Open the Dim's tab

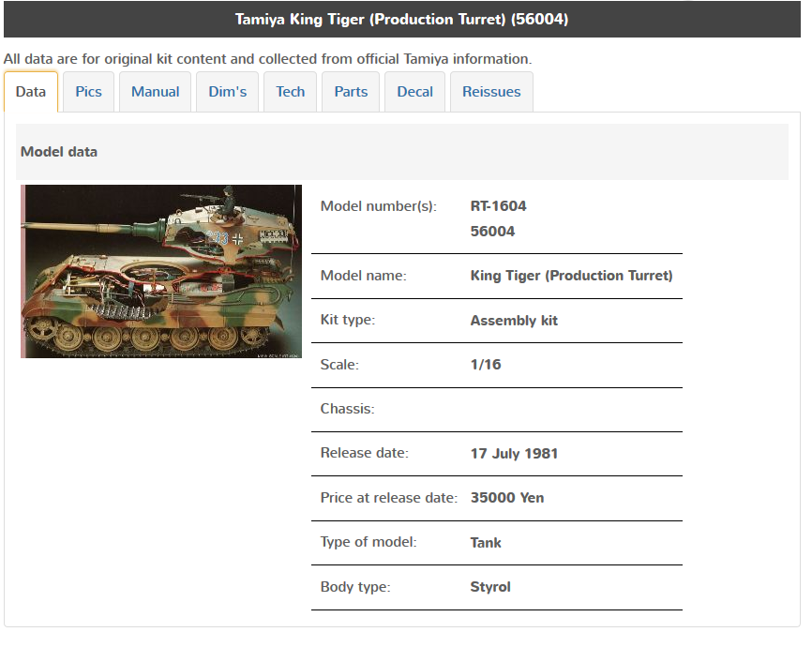(x=227, y=92)
